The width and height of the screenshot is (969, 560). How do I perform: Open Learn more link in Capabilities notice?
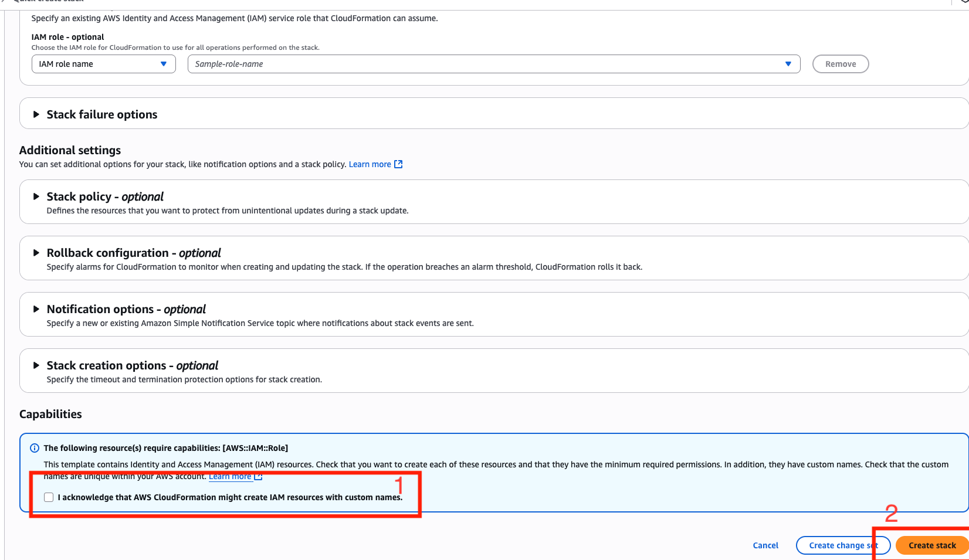(230, 477)
